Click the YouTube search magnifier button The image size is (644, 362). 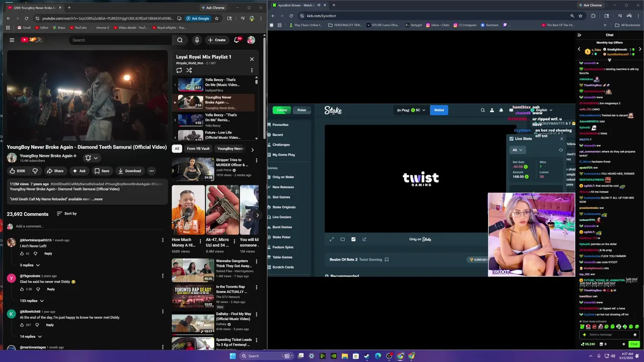tap(180, 40)
